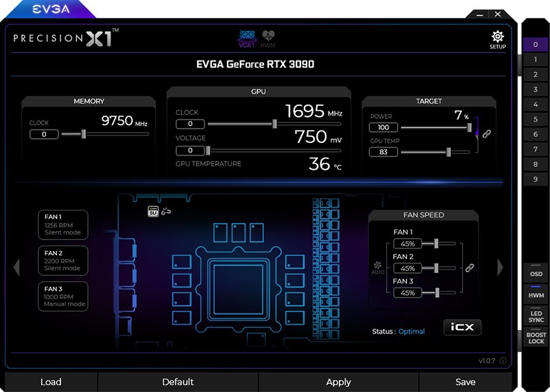Screen dimensions: 550x392
Task: Select profile slot 3
Action: coord(536,89)
